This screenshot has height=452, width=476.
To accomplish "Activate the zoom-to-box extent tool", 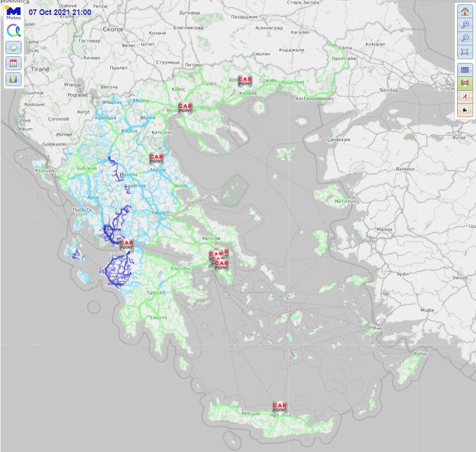I will pos(464,52).
